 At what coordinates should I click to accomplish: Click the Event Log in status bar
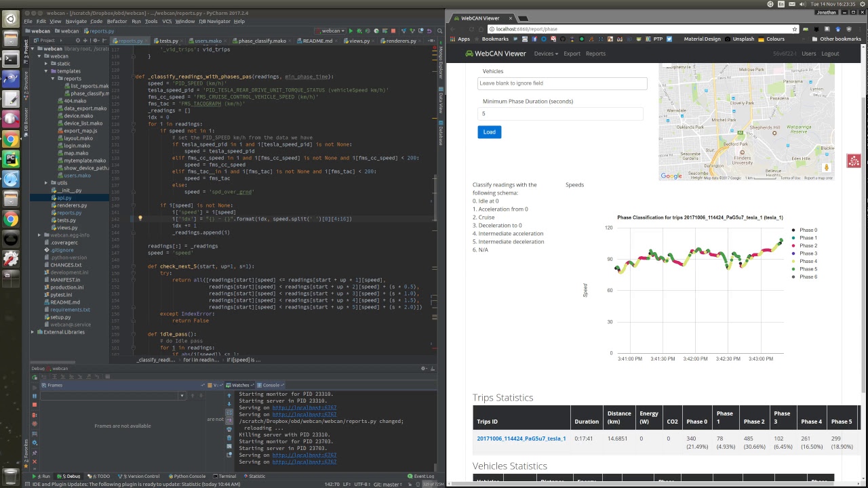[x=420, y=476]
